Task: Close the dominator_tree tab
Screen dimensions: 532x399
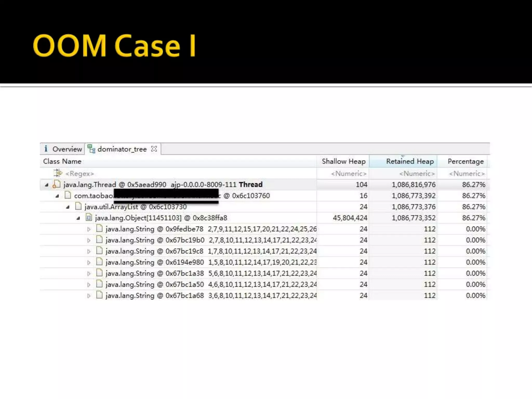Action: point(154,149)
